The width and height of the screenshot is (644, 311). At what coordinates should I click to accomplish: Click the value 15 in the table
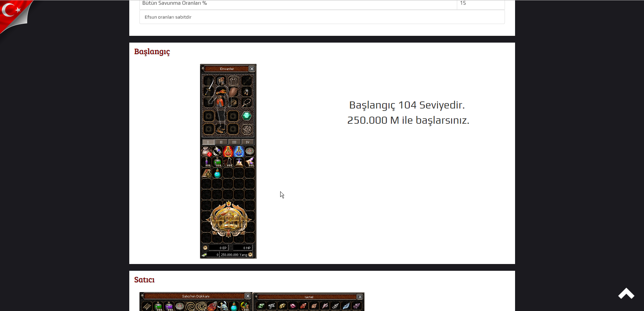(x=463, y=3)
